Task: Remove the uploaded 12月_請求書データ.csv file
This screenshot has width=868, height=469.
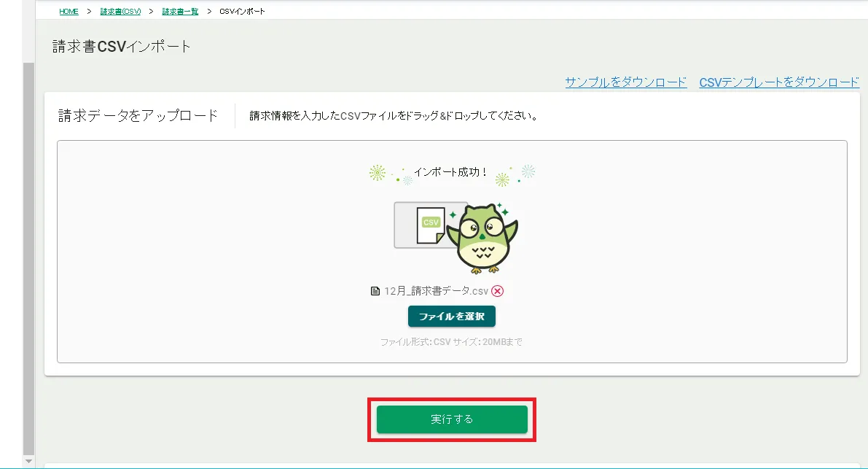Action: click(x=498, y=291)
